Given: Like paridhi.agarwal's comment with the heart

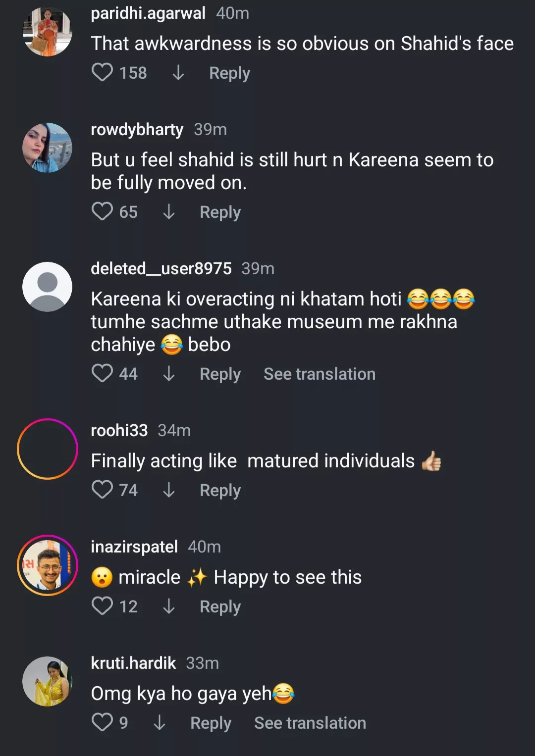Looking at the screenshot, I should point(103,73).
